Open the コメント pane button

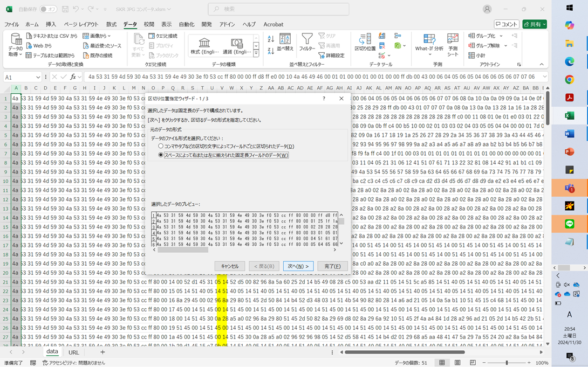507,24
